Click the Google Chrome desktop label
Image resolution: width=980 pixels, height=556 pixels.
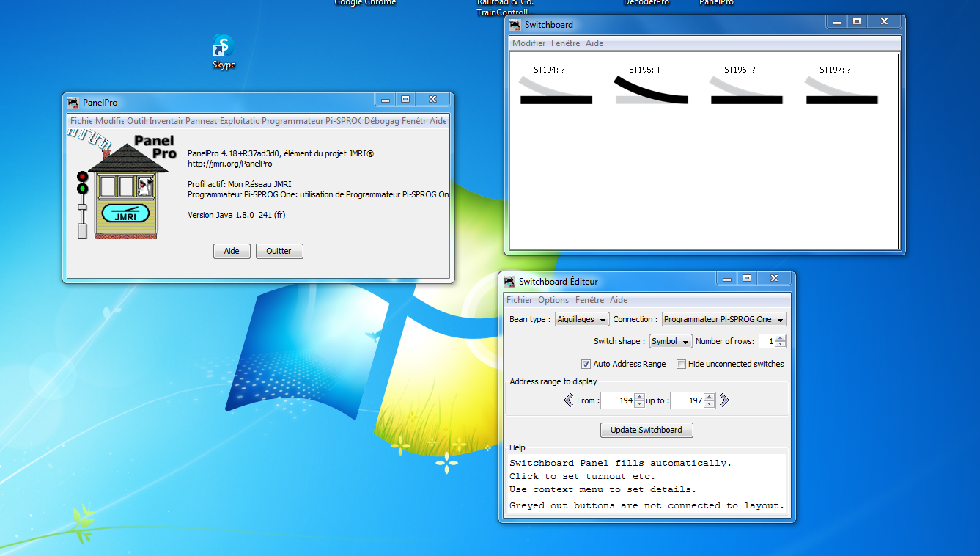[365, 3]
